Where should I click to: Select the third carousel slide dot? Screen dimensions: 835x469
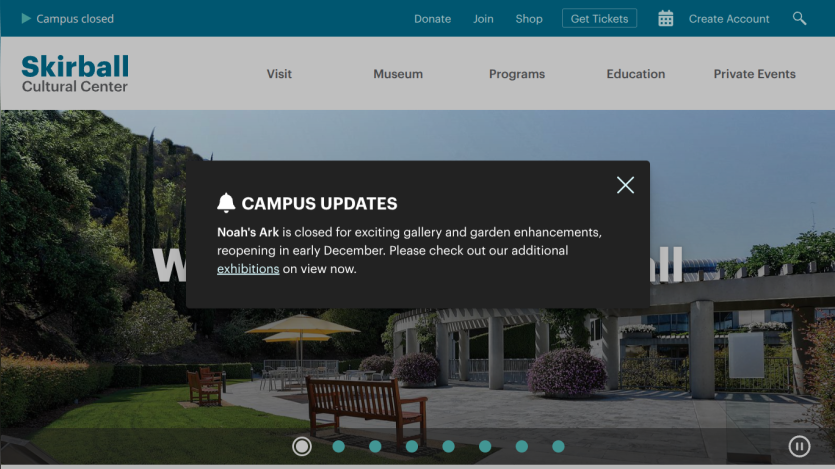tap(375, 446)
